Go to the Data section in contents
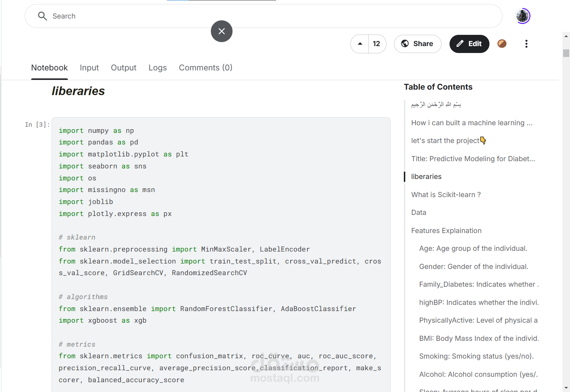The height and width of the screenshot is (392, 570). (x=419, y=213)
